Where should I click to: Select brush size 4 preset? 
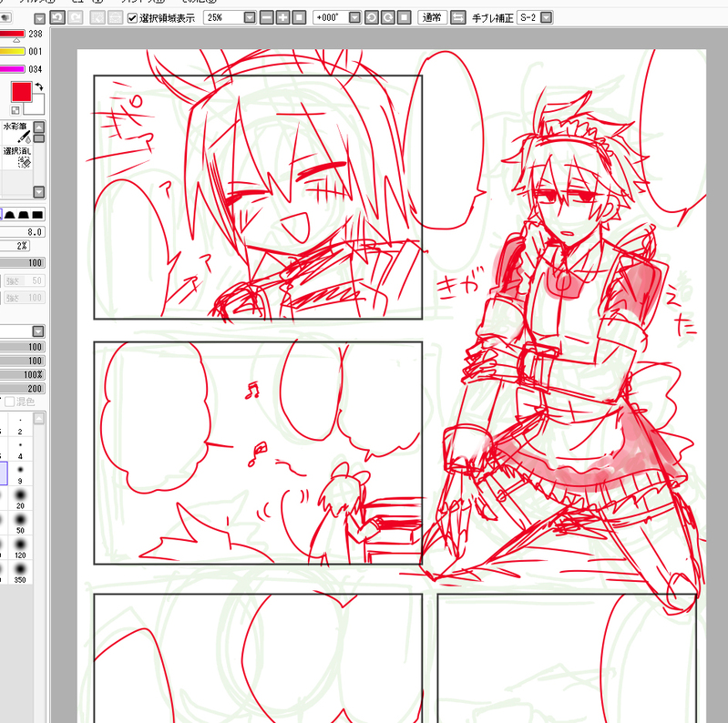click(20, 450)
